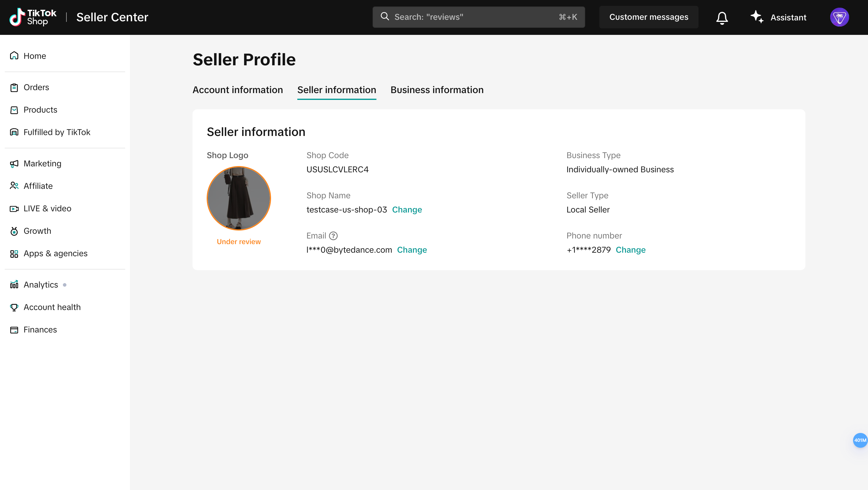
Task: Click the Account health trophy icon
Action: coord(14,307)
